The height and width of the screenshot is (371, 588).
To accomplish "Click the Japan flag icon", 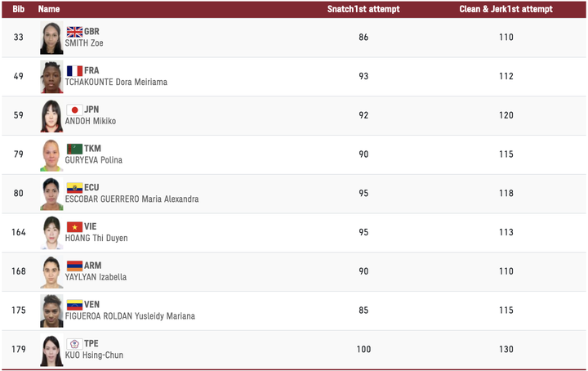I will point(74,110).
